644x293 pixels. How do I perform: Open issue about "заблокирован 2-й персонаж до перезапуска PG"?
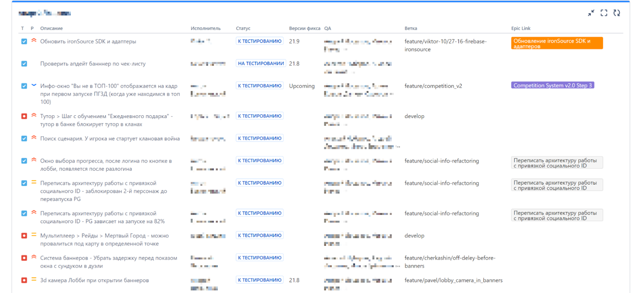(x=104, y=191)
